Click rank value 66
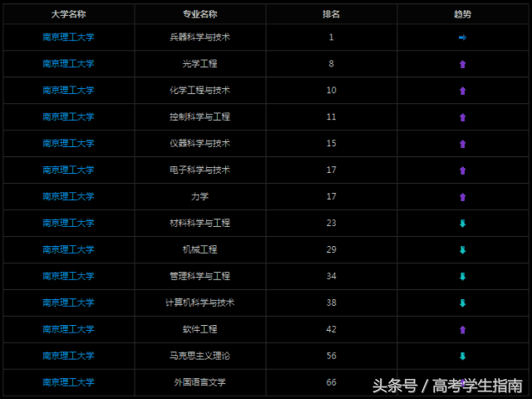 pyautogui.click(x=331, y=382)
